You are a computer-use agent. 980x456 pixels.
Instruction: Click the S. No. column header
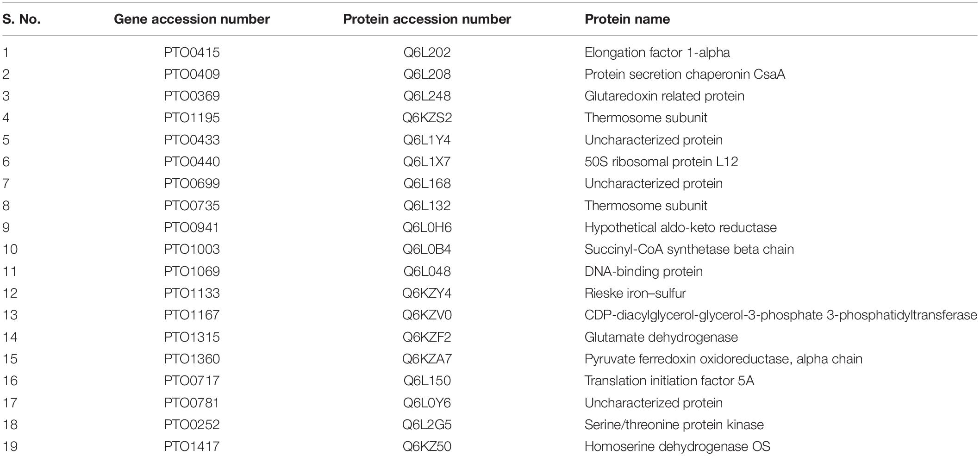click(21, 19)
